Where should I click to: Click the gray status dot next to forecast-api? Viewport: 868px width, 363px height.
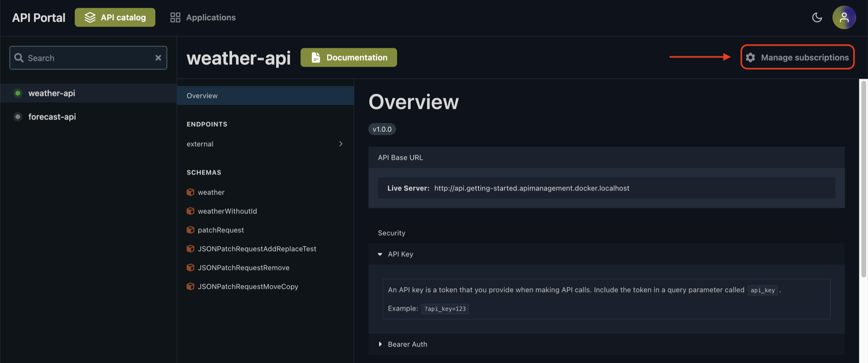pyautogui.click(x=18, y=116)
